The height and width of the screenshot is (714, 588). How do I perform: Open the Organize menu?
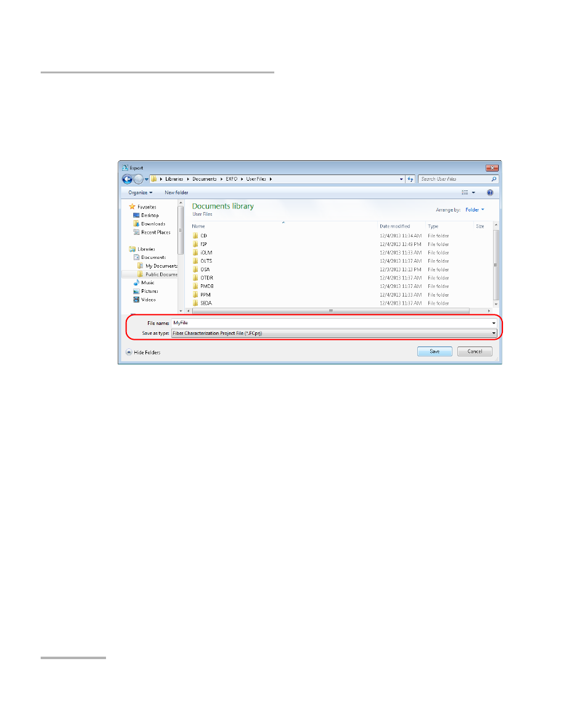pyautogui.click(x=140, y=192)
